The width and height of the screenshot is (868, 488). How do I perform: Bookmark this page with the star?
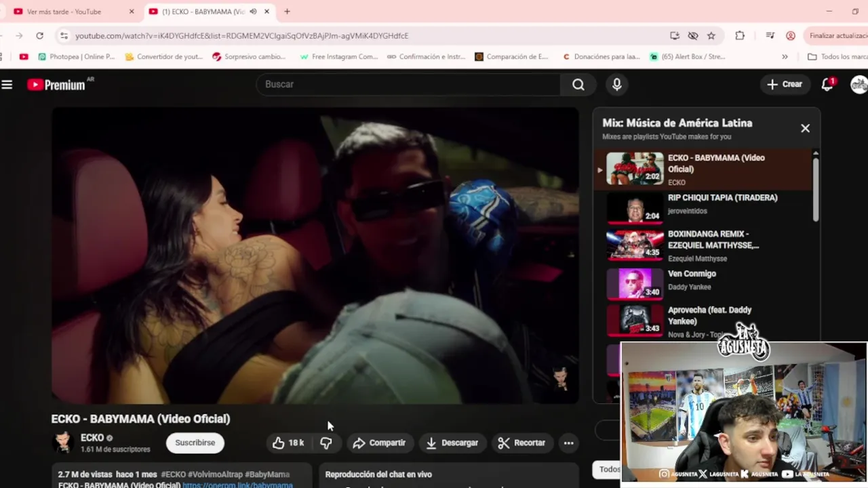coord(711,36)
